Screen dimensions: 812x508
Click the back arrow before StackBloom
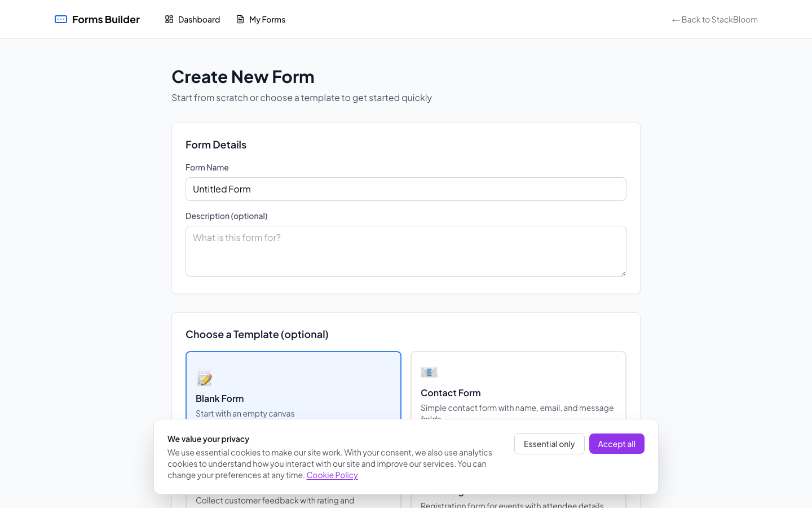(x=676, y=19)
